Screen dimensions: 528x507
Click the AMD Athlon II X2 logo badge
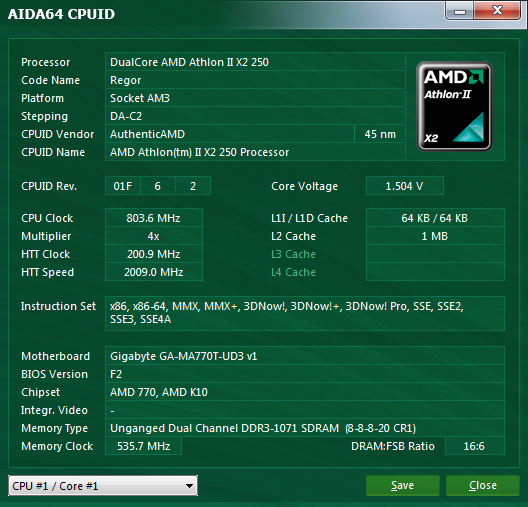pyautogui.click(x=454, y=106)
